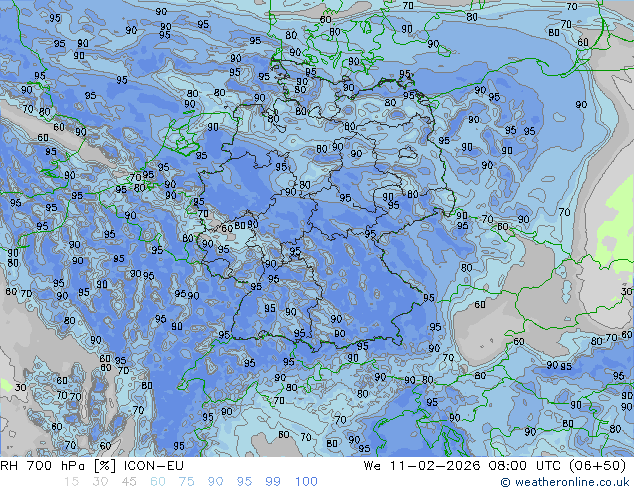Select the "(06+50)" forecast run text
The width and height of the screenshot is (634, 490).
pos(598,466)
